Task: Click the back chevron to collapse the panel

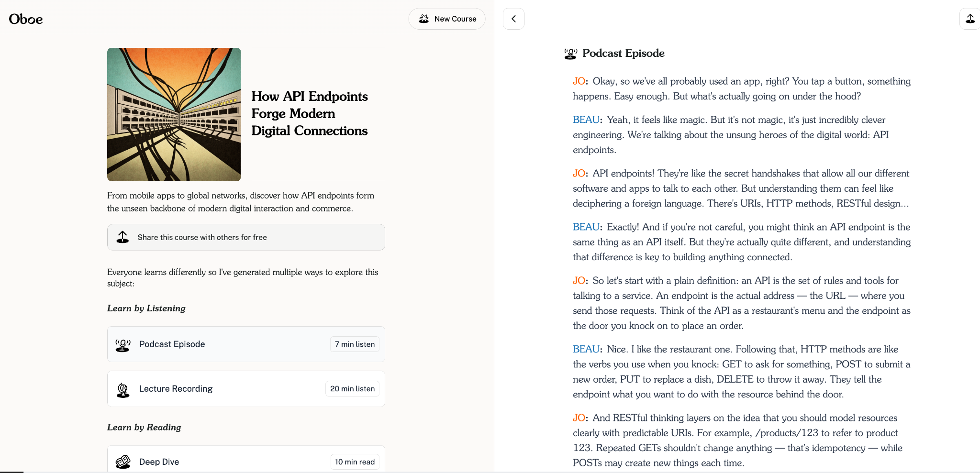Action: pos(513,19)
